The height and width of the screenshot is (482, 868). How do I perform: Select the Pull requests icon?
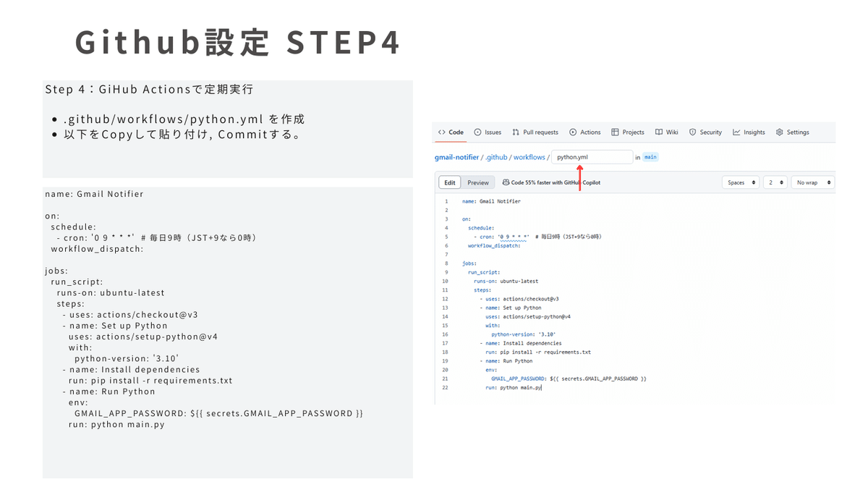pos(515,132)
